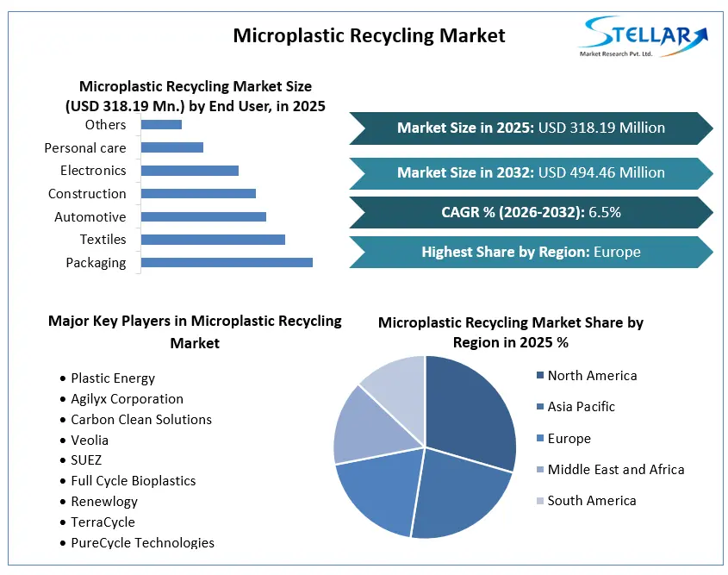728x575 pixels.
Task: Click the 'South America' legend text
Action: tap(592, 501)
